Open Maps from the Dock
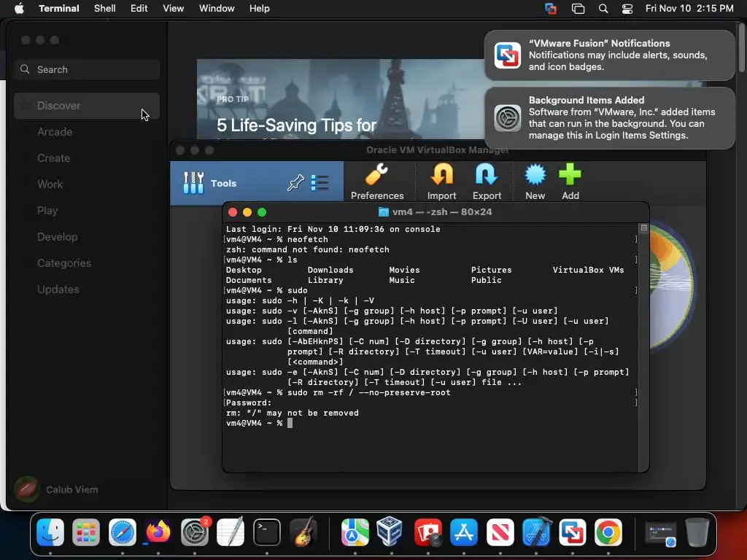The height and width of the screenshot is (560, 747). pos(355,532)
